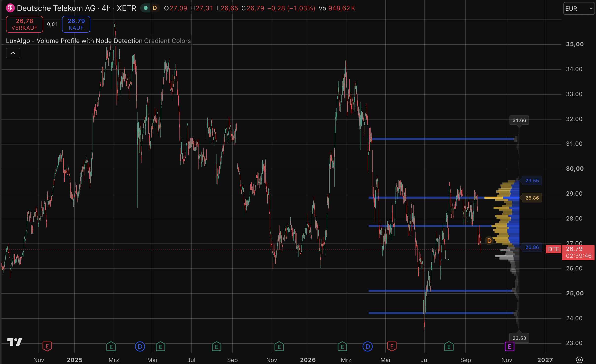The height and width of the screenshot is (364, 596).
Task: Click the 35,00 price axis label
Action: (575, 44)
